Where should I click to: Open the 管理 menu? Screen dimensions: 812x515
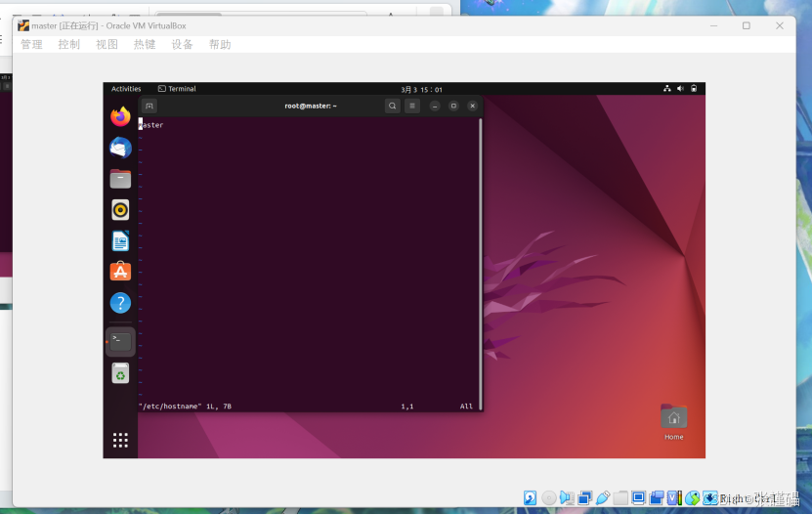[31, 45]
